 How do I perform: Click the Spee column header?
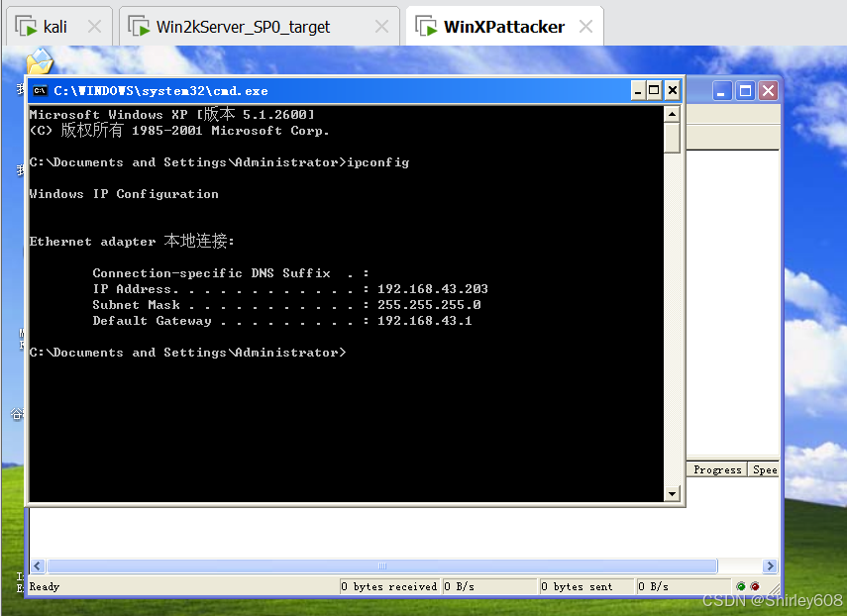coord(764,469)
